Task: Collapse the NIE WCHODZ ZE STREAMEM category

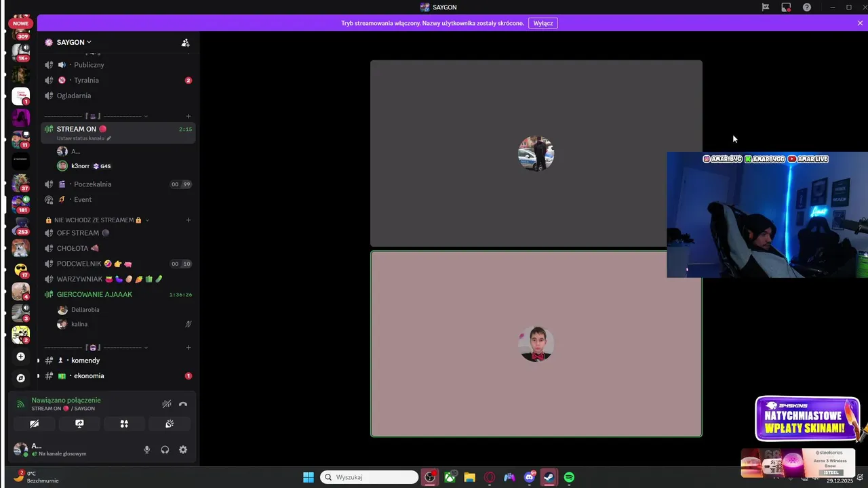Action: pos(97,220)
